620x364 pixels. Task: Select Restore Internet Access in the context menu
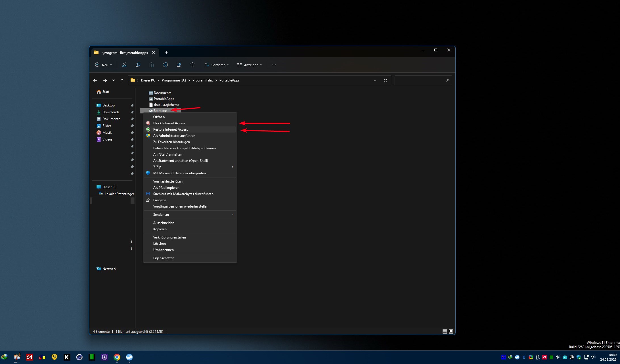(x=171, y=129)
